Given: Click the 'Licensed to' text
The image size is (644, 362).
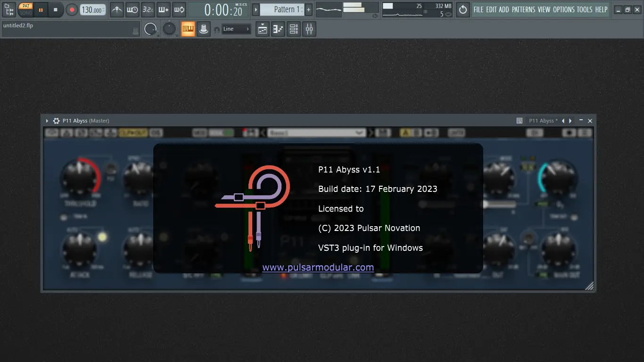Looking at the screenshot, I should click(x=341, y=209).
